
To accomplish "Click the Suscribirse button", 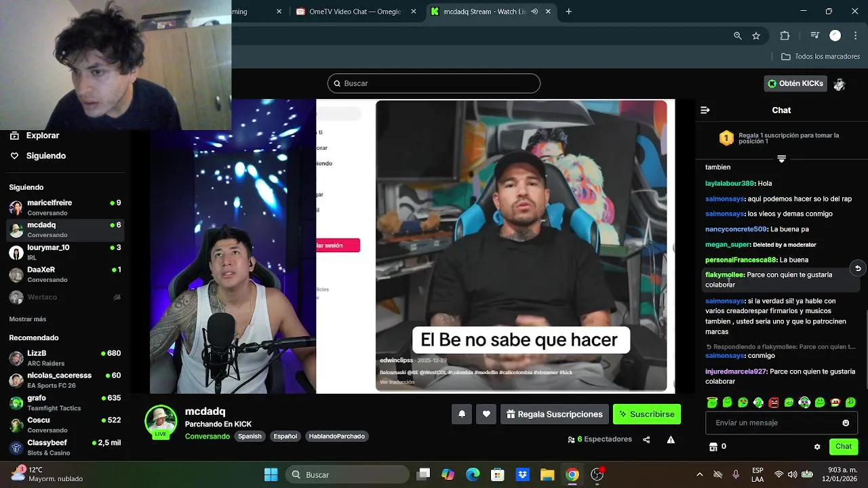I will pos(647,414).
